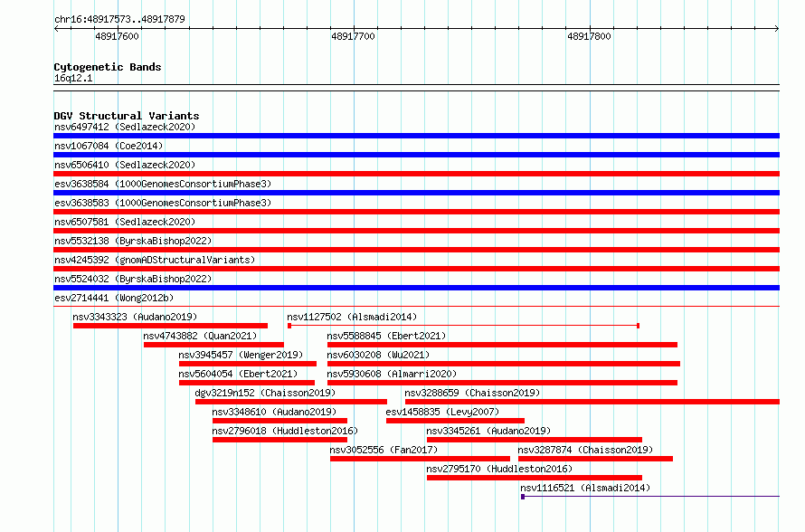Select the dgv3219n152 (Chaisson2019) label
Image resolution: width=805 pixels, height=532 pixels.
pyautogui.click(x=265, y=393)
